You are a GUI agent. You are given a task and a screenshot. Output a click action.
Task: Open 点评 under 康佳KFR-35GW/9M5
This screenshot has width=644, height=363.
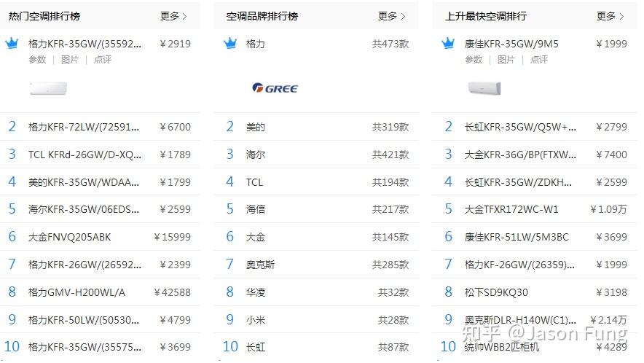click(x=539, y=60)
